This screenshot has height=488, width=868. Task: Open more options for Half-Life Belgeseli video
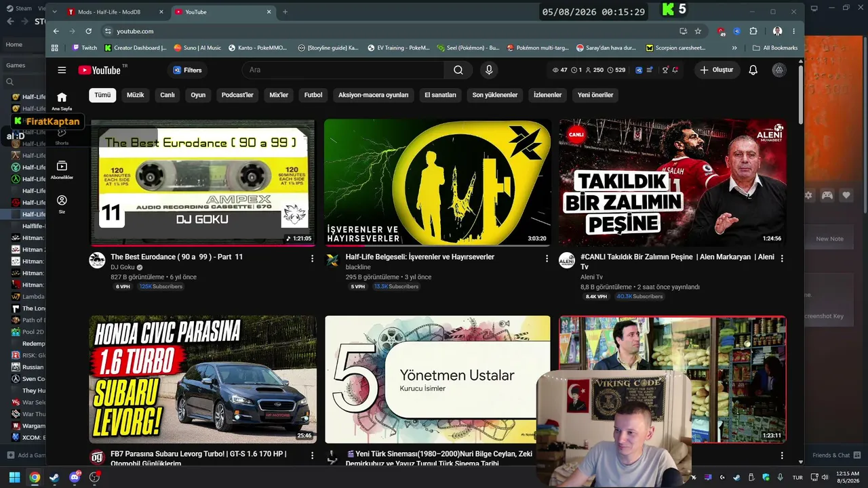point(547,258)
